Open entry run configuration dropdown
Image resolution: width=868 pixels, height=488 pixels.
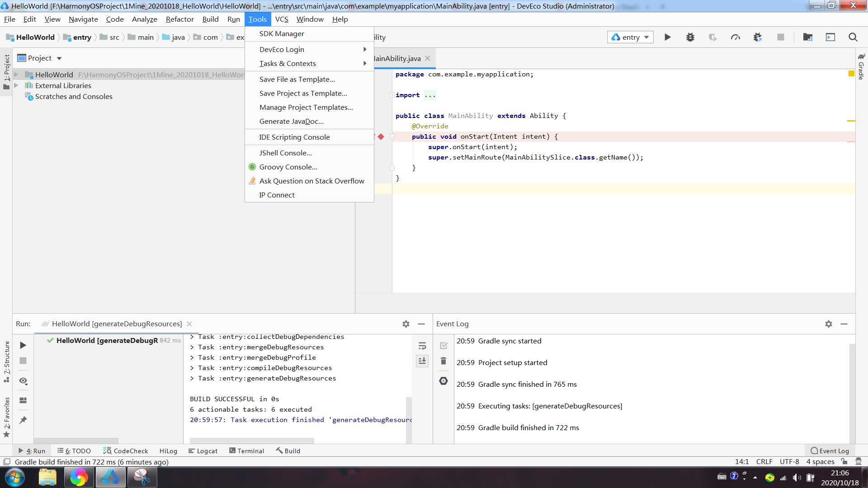click(630, 37)
